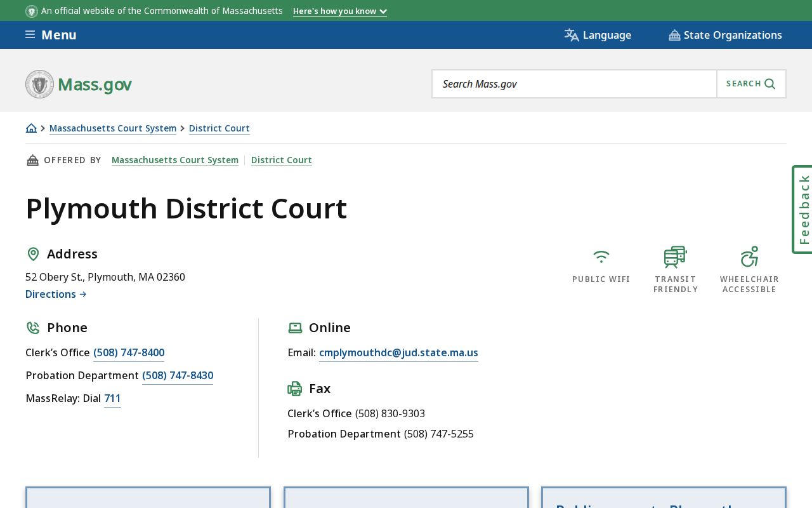Open Massachusetts Court System link beside Offered By

click(175, 160)
